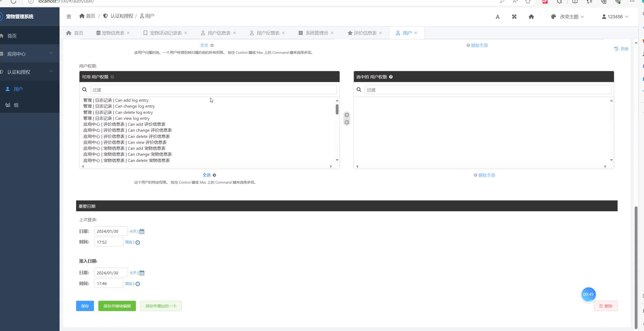Click the blue 保存 button
644x331 pixels.
tap(85, 306)
